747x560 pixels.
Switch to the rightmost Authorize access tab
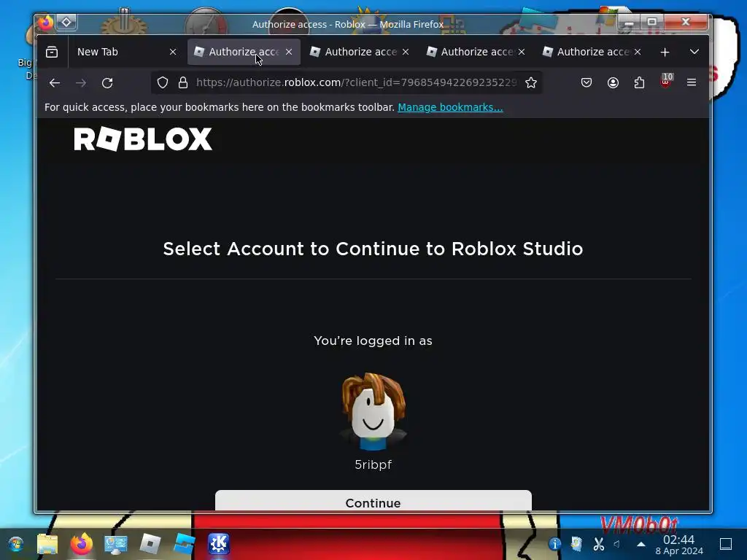(592, 52)
